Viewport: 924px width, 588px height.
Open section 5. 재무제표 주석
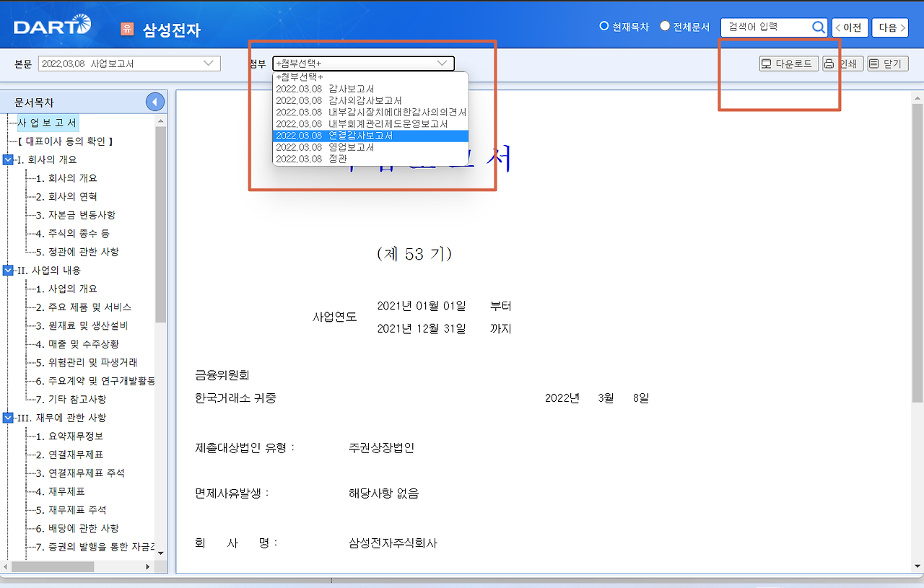[x=71, y=510]
